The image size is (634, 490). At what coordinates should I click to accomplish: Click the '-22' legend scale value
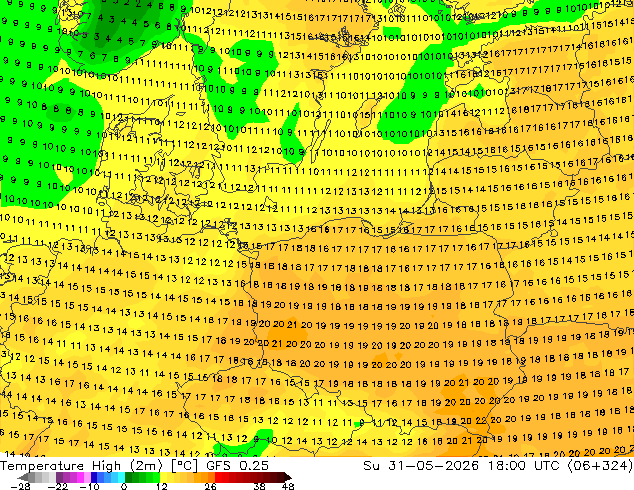(x=58, y=486)
